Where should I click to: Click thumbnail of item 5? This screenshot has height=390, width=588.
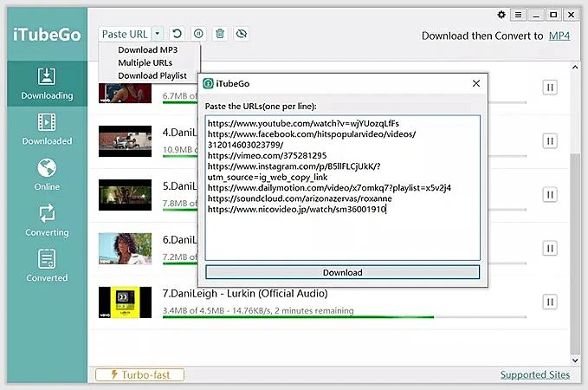[x=126, y=195]
